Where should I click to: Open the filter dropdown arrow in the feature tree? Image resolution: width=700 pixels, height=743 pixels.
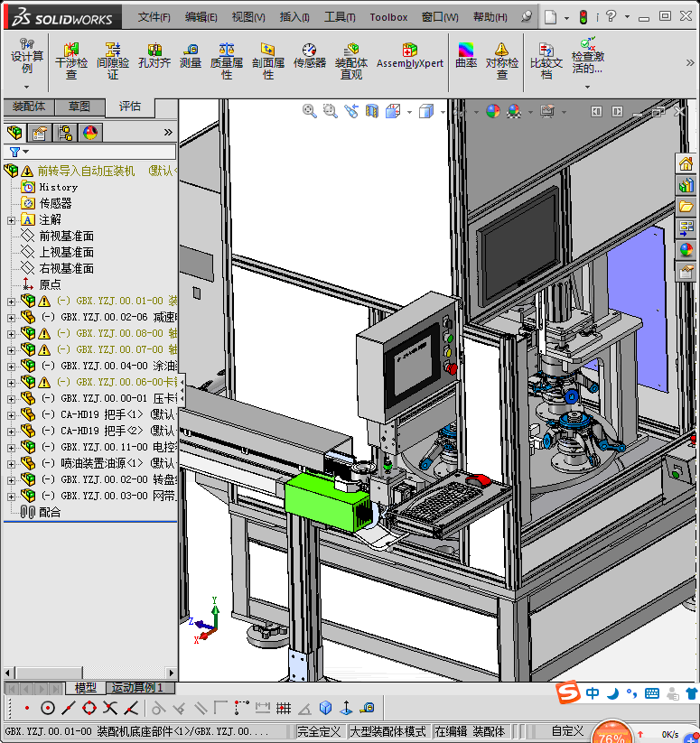point(26,152)
